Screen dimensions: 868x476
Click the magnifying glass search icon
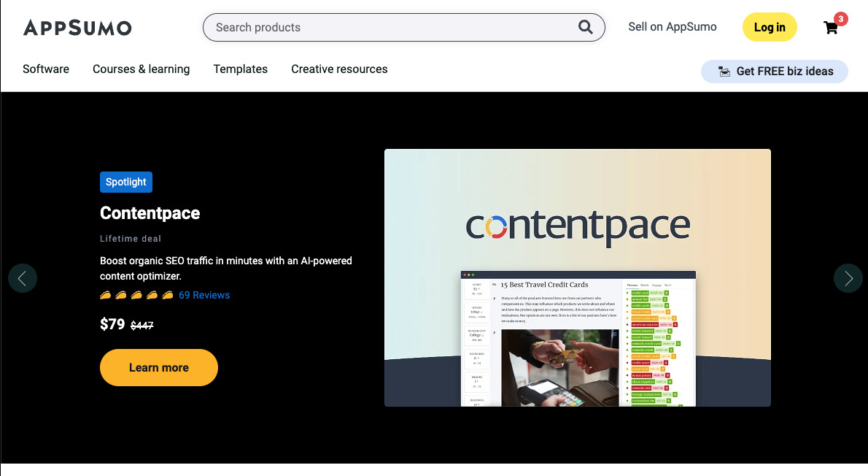tap(585, 27)
